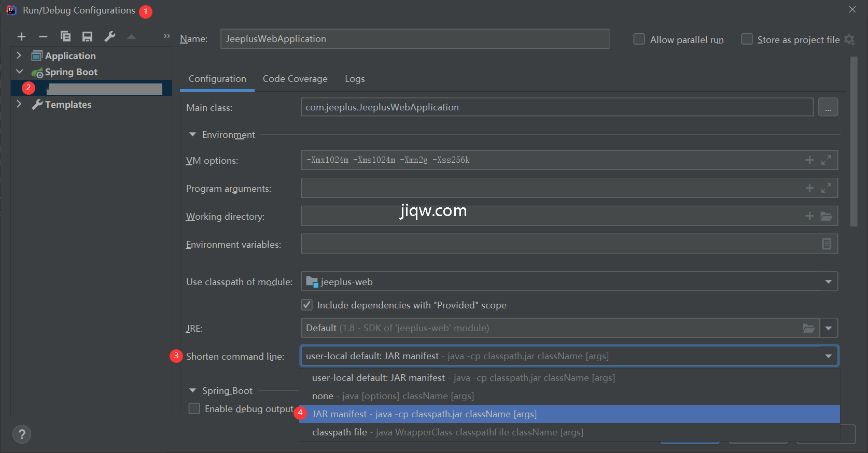Click the Add New Configuration plus icon

tap(21, 36)
